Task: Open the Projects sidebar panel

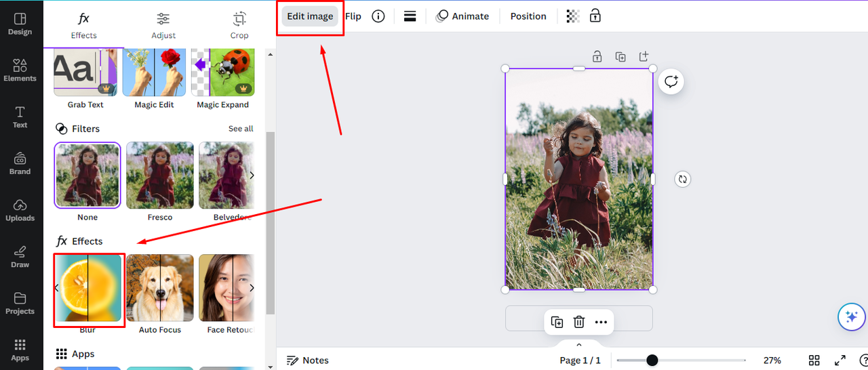Action: point(20,303)
